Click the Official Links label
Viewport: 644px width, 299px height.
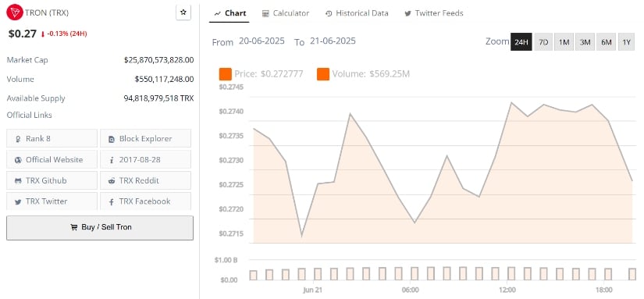click(x=30, y=116)
